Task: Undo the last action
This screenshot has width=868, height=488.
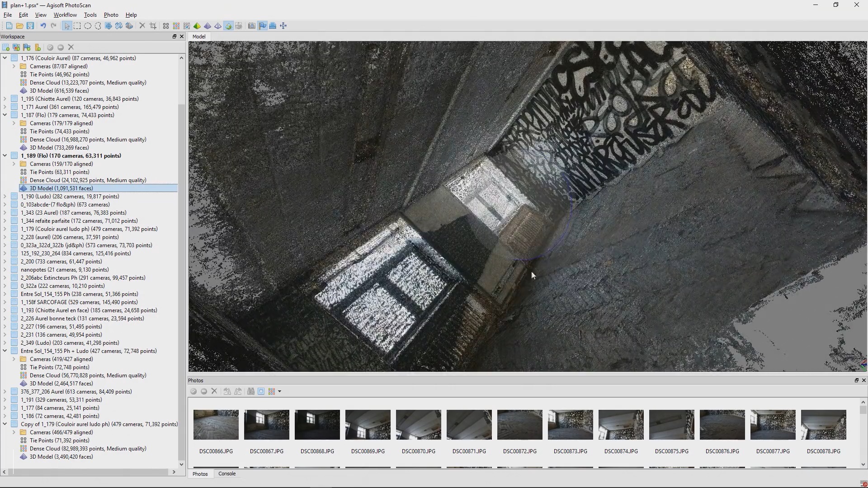Action: [43, 26]
